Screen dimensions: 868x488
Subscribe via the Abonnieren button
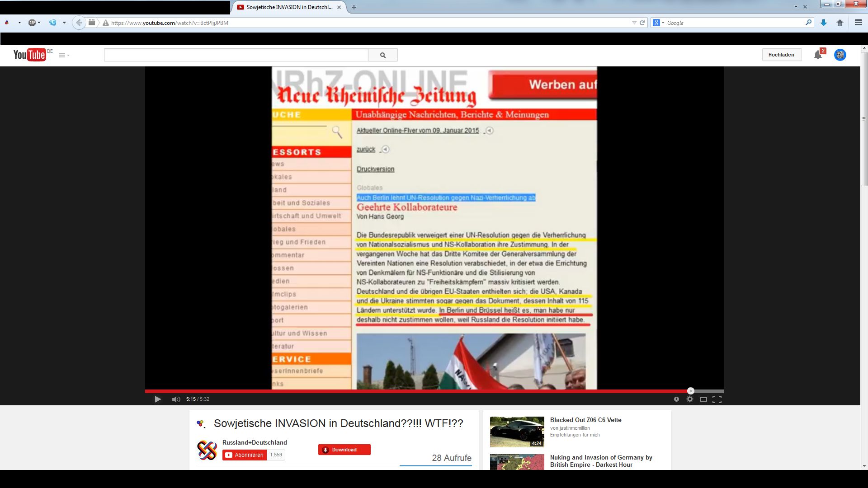tap(245, 455)
